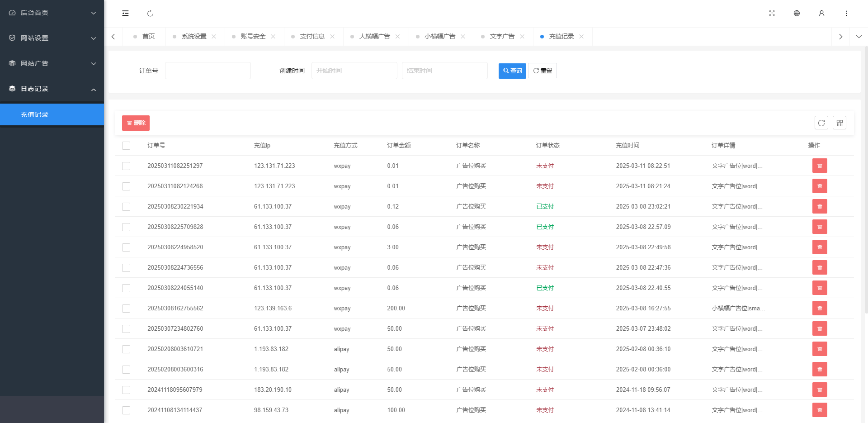This screenshot has width=868, height=423.
Task: Open the user profile icon
Action: pos(821,14)
